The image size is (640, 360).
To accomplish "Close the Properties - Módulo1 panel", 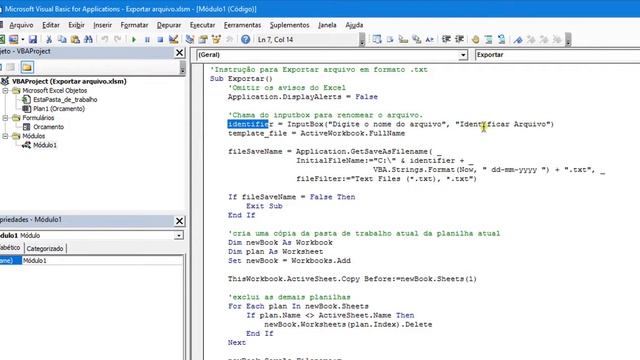I will pyautogui.click(x=179, y=221).
